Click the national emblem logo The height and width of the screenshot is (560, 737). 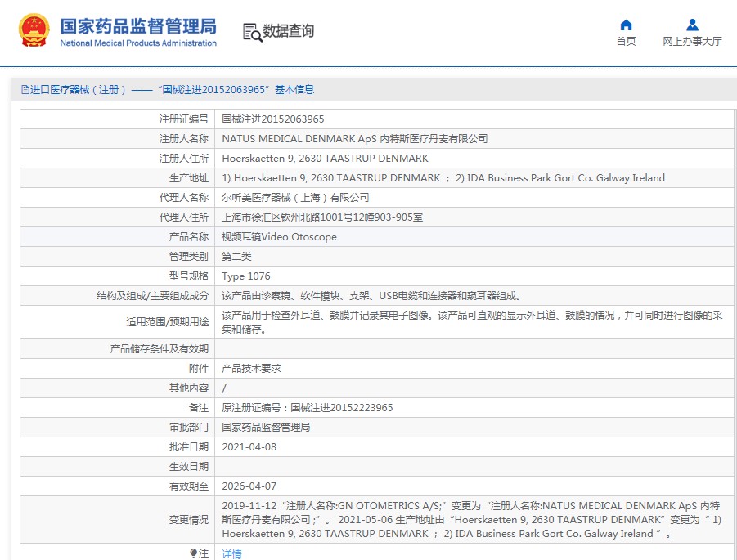34,30
